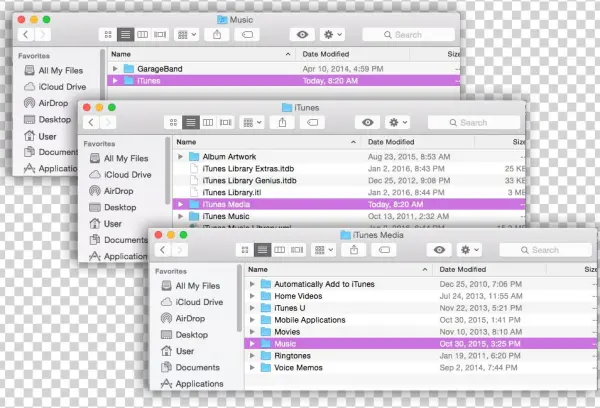
Task: Select Voice Memos folder row
Action: (x=421, y=368)
